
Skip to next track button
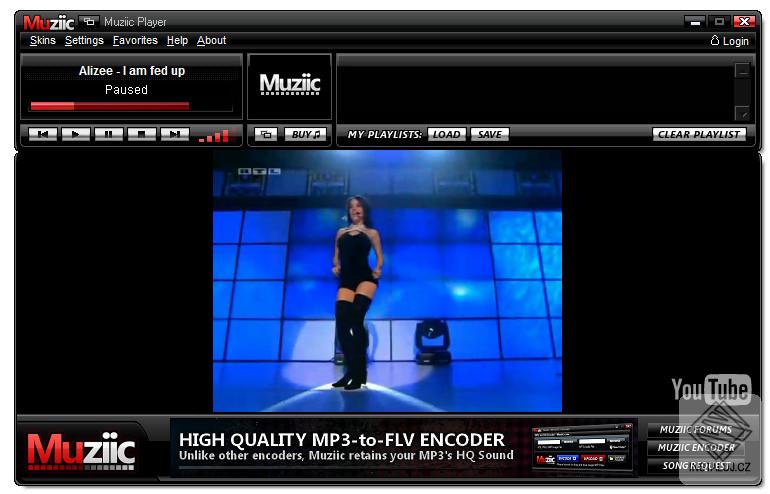coord(174,134)
